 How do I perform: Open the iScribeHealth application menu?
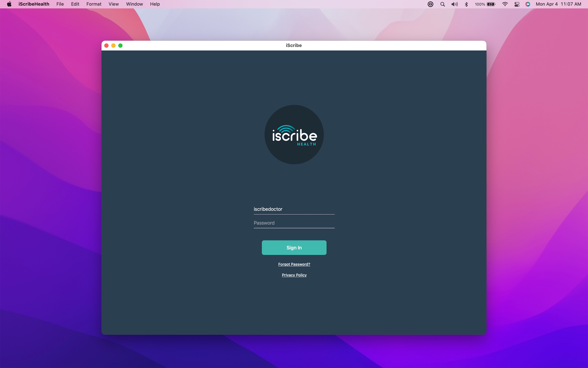point(34,4)
